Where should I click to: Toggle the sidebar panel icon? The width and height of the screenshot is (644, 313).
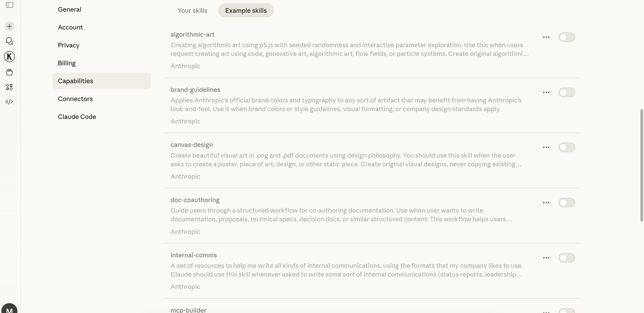point(9,5)
